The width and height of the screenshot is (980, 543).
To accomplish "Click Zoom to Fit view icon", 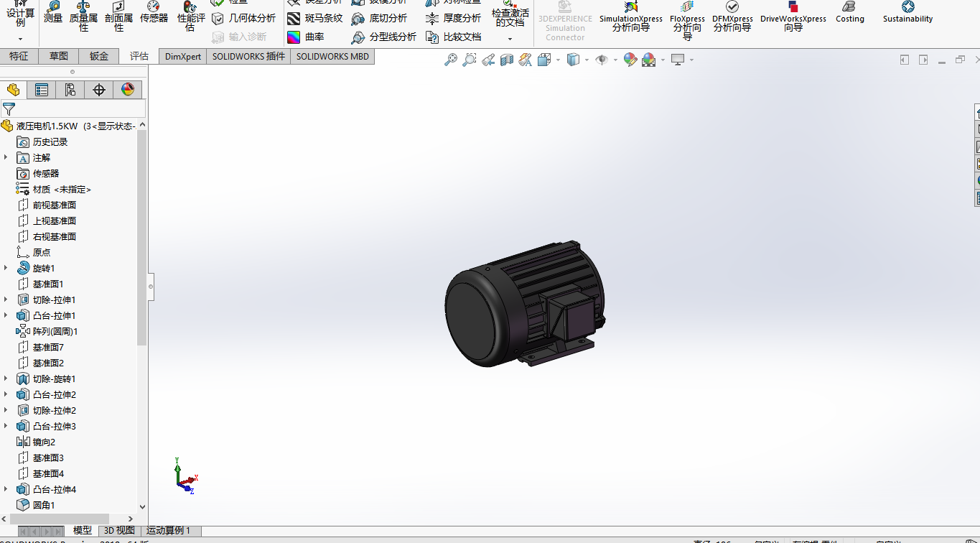I will (x=451, y=60).
